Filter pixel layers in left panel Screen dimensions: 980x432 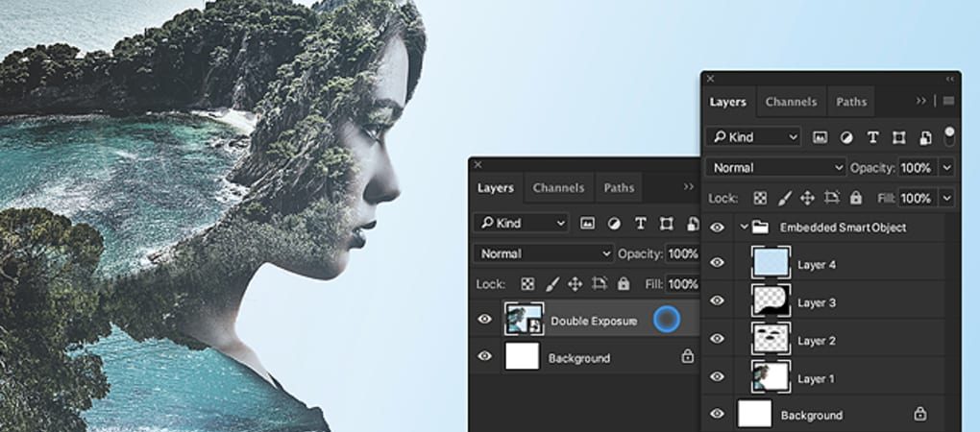[587, 224]
